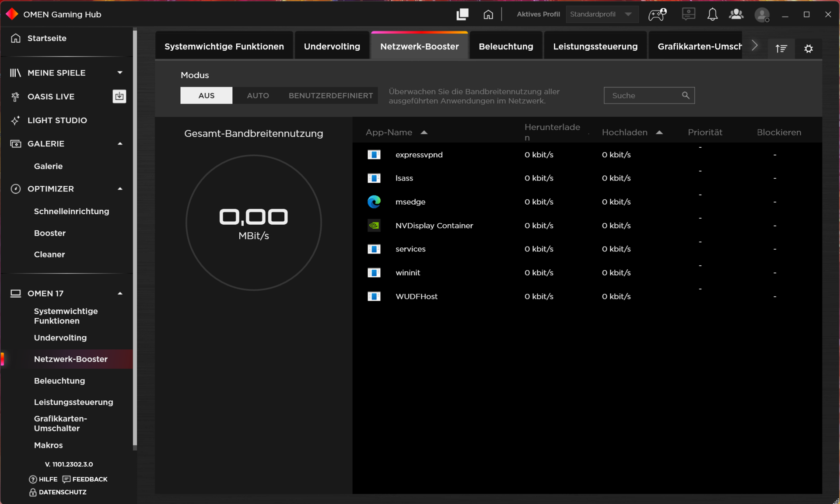840x504 pixels.
Task: Click the sort order icon beside tabs
Action: [x=781, y=49]
